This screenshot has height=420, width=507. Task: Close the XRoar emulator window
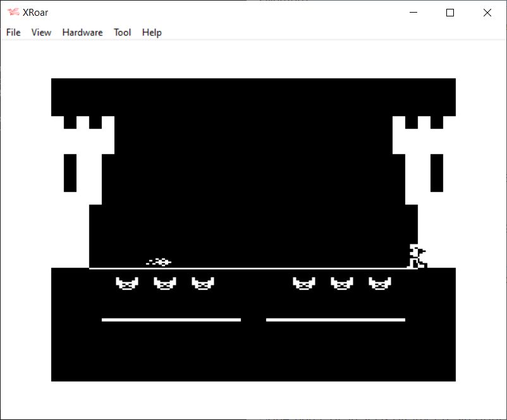click(x=487, y=13)
